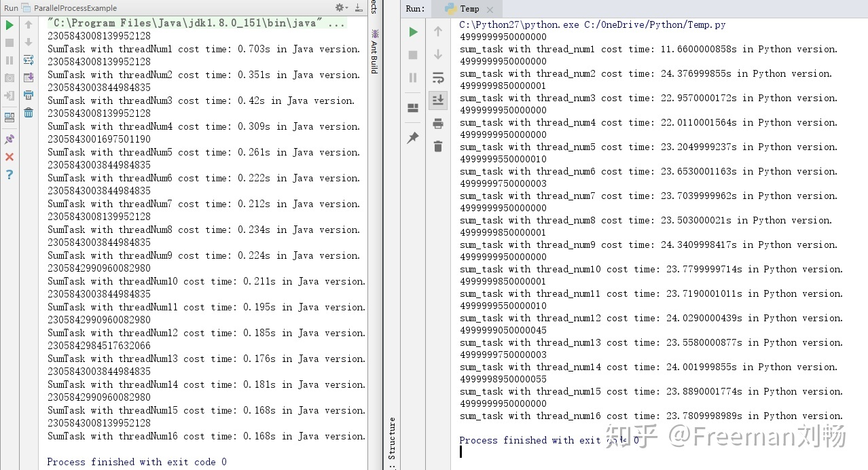
Task: Open help via the blue question mark
Action: point(10,175)
